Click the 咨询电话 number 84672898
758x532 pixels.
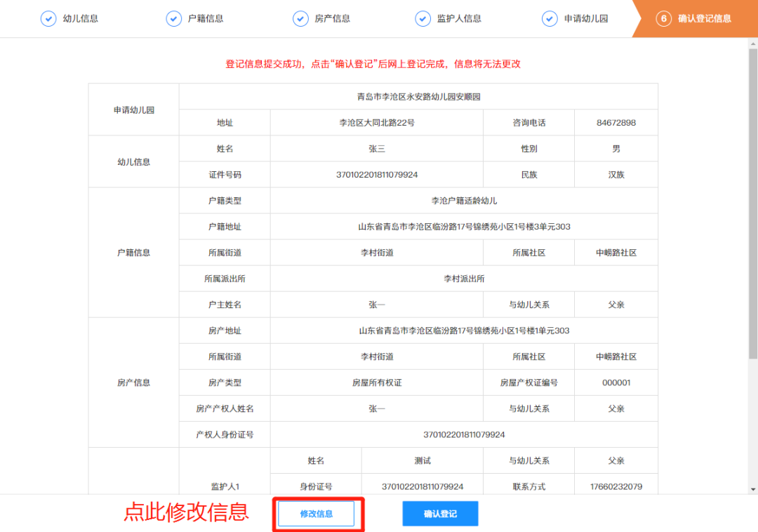pos(616,123)
